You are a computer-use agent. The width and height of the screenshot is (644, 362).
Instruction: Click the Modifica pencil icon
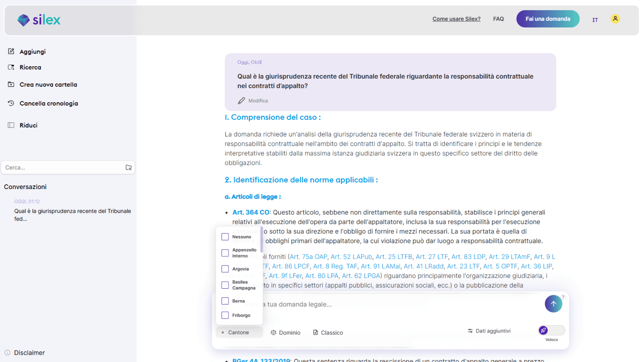point(241,101)
